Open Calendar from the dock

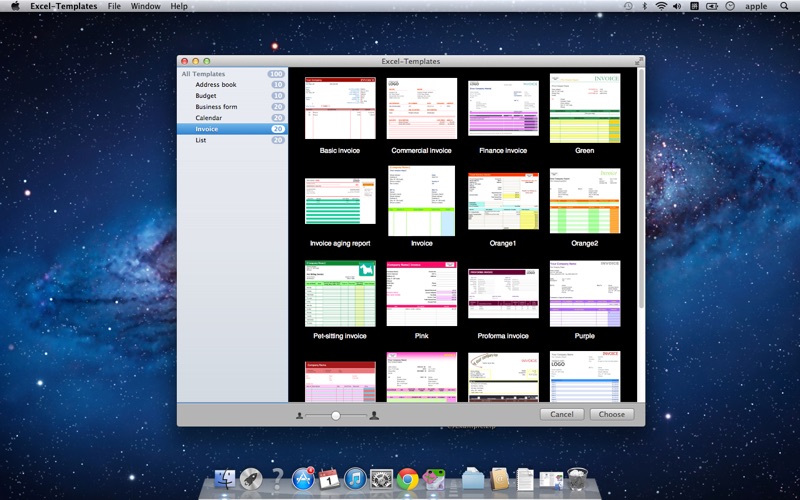[329, 480]
